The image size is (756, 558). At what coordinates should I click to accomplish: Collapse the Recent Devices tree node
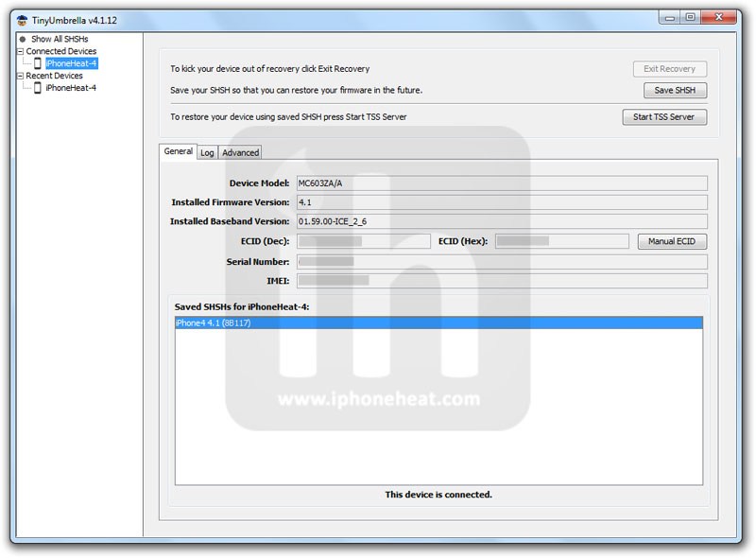[x=20, y=76]
